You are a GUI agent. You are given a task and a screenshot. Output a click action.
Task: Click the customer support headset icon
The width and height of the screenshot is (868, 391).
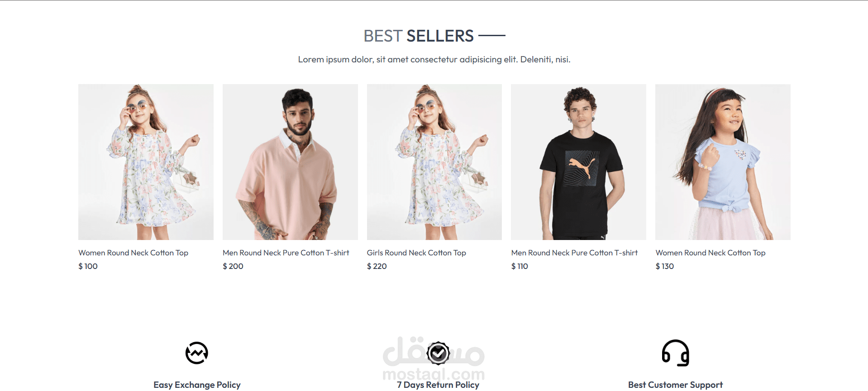[675, 353]
